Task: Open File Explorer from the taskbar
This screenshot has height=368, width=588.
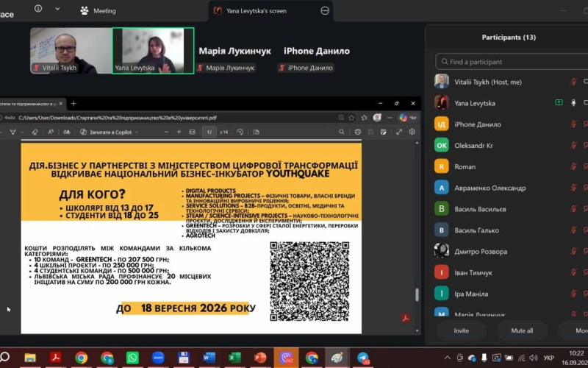Action: [30, 358]
